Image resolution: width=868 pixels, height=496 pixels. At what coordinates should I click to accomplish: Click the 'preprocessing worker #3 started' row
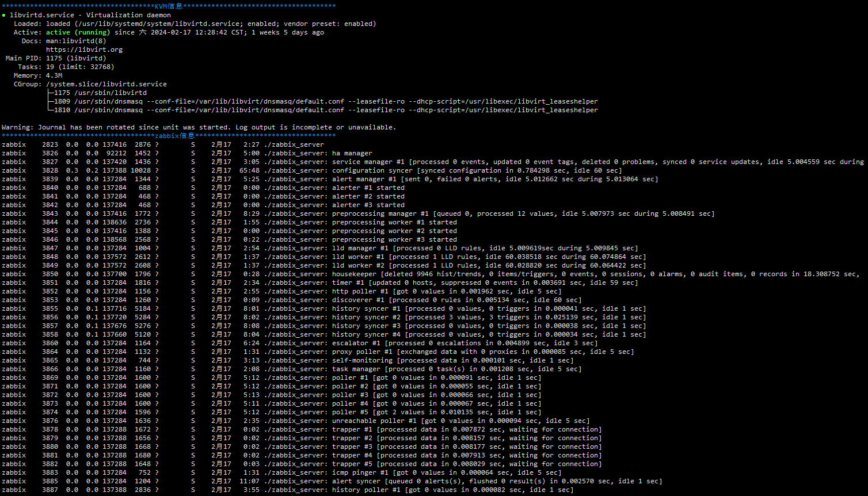229,239
